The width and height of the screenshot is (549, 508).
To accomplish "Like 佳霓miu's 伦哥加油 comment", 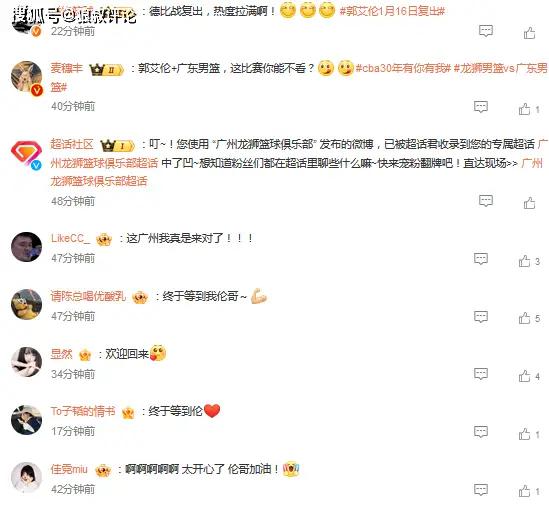I will click(524, 491).
